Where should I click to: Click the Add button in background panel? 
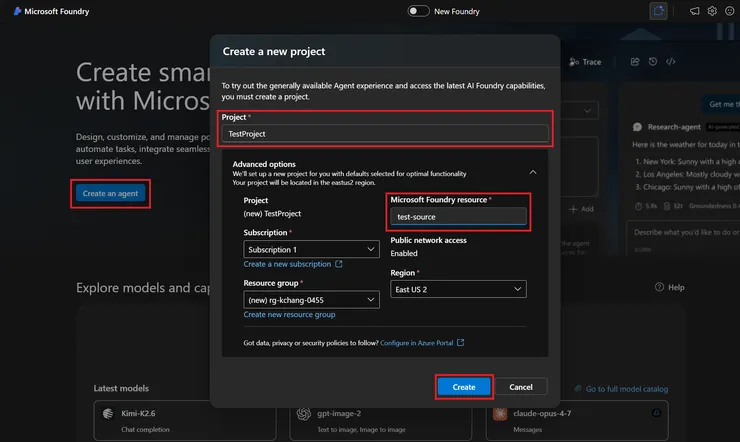click(x=581, y=209)
